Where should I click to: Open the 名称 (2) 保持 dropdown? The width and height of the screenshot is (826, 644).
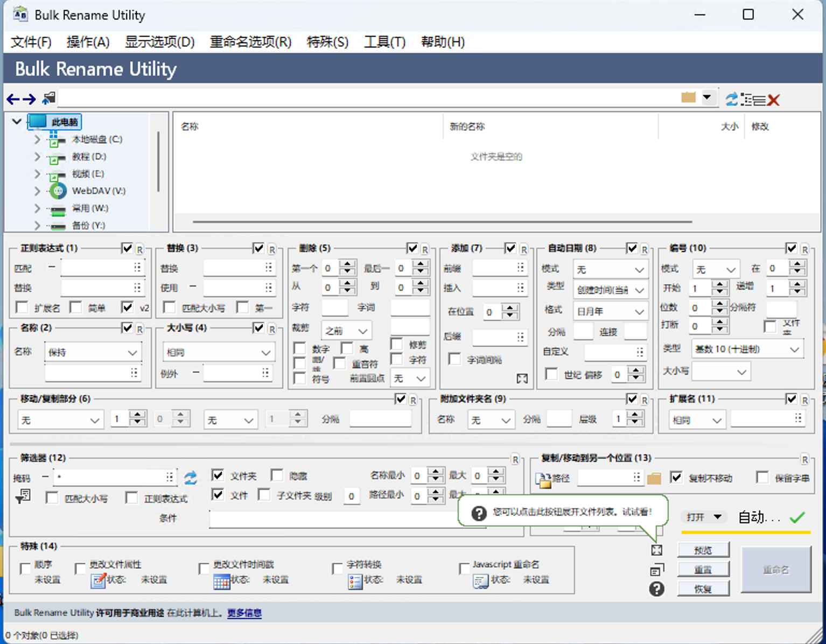pos(93,352)
